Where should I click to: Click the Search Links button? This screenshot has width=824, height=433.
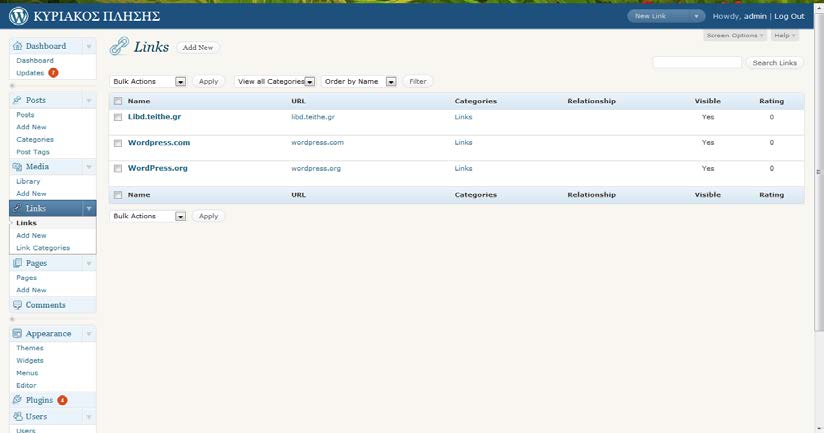tap(774, 63)
